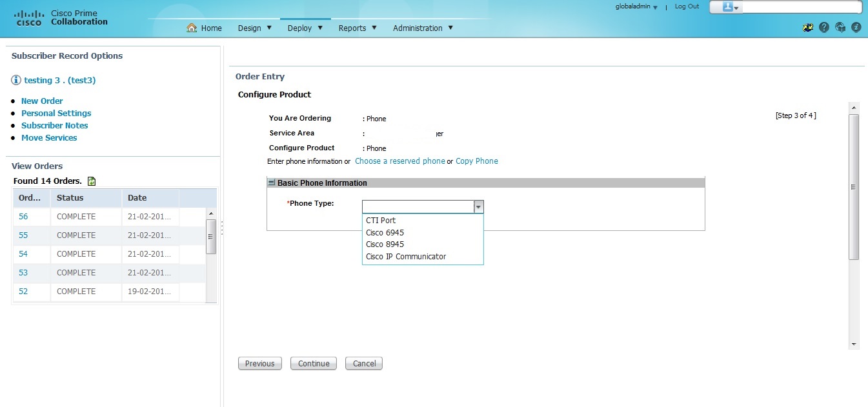Open Subscriber Notes link
Screen dimensions: 868x407
point(54,125)
